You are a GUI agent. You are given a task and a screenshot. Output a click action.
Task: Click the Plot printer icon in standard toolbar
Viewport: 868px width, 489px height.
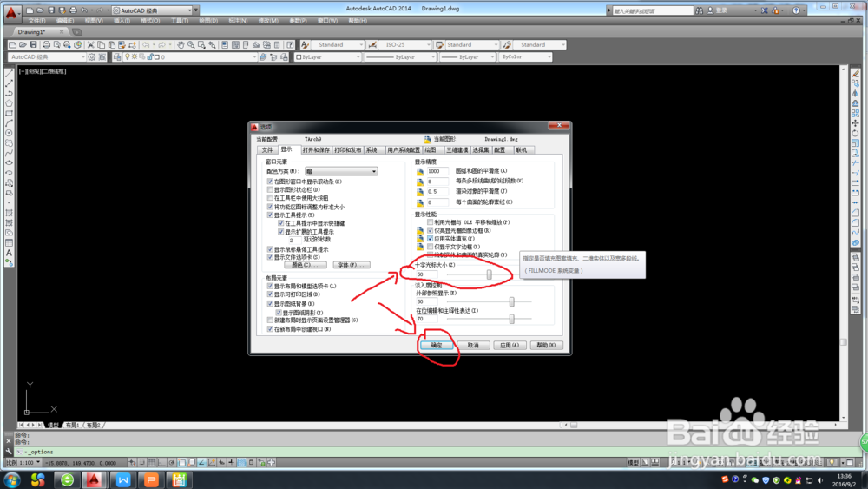tap(47, 45)
